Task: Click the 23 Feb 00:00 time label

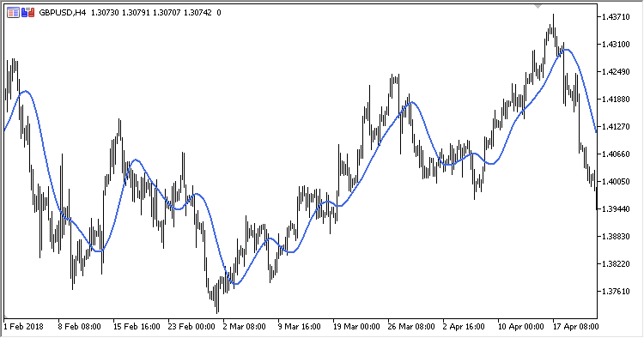Action: [x=191, y=327]
